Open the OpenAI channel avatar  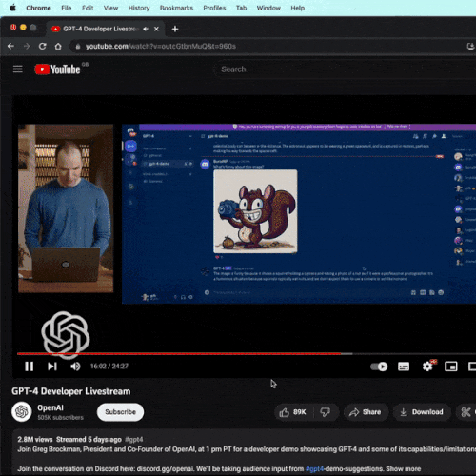click(22, 412)
